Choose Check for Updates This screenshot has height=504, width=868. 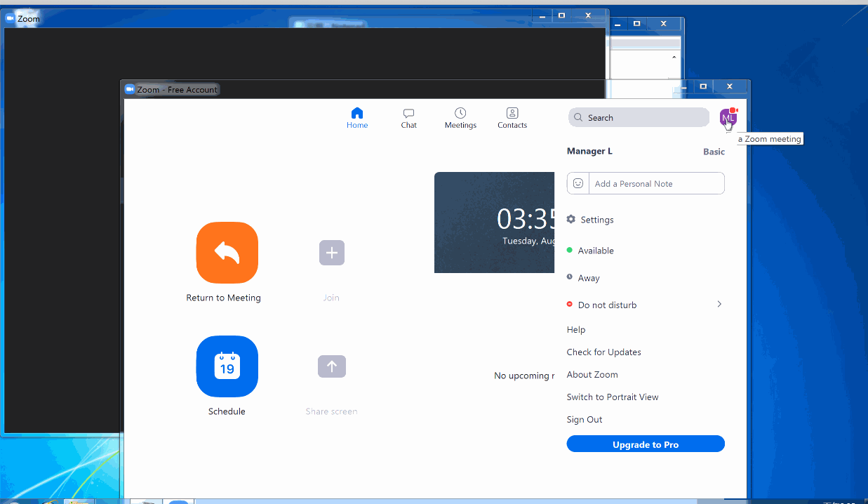[x=603, y=352]
